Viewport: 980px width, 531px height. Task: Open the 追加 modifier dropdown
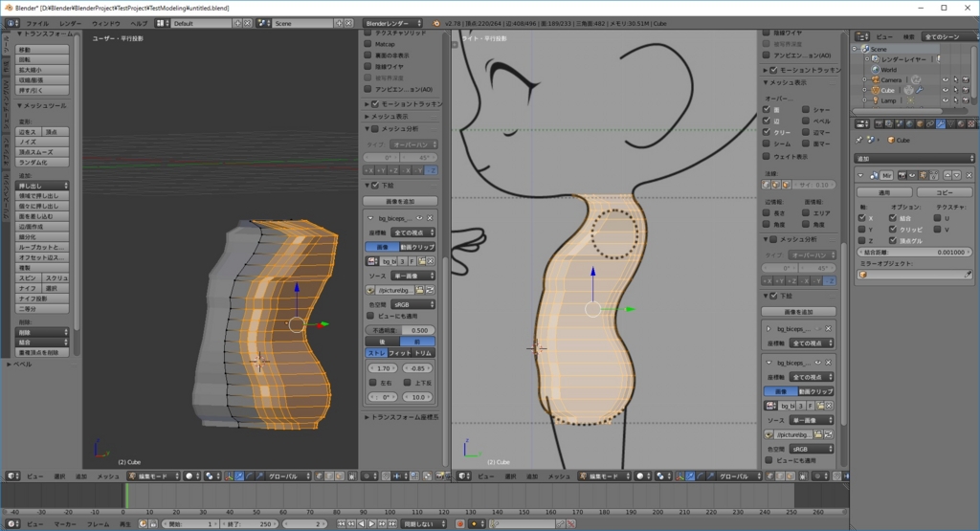click(x=914, y=159)
